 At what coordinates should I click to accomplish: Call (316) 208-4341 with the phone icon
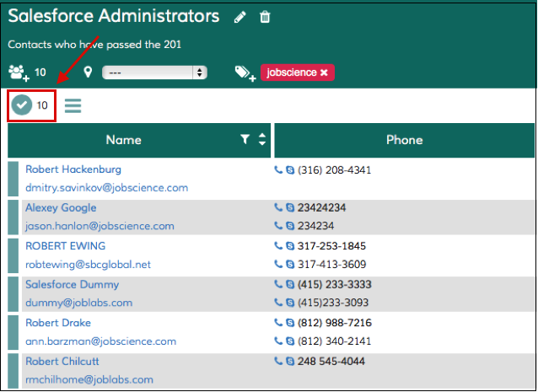pyautogui.click(x=278, y=169)
